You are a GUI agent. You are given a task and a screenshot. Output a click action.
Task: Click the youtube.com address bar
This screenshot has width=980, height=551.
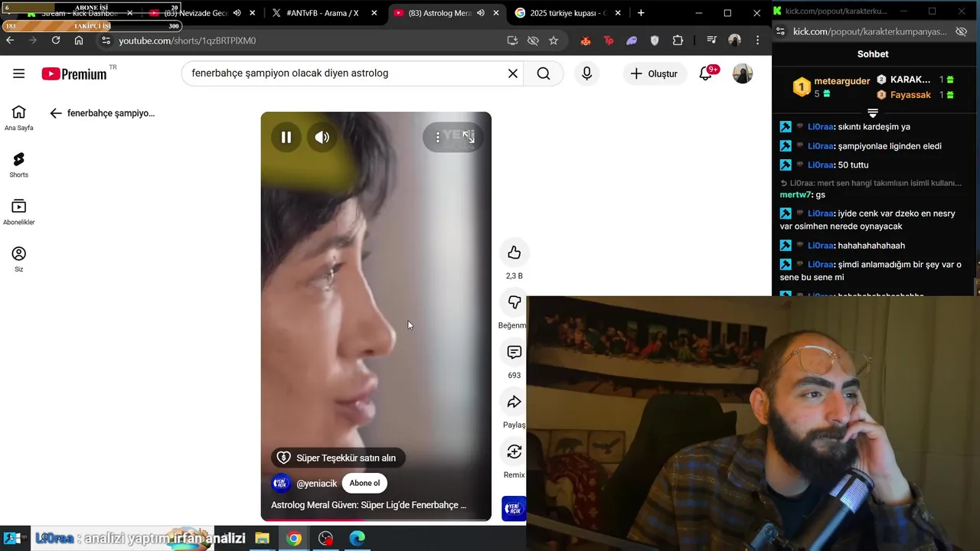tap(306, 41)
